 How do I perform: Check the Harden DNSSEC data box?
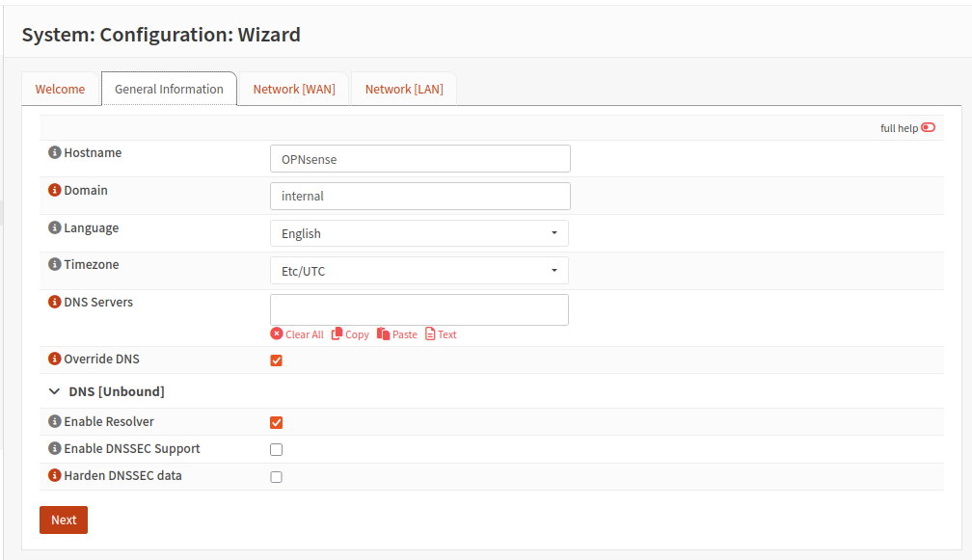(x=276, y=476)
